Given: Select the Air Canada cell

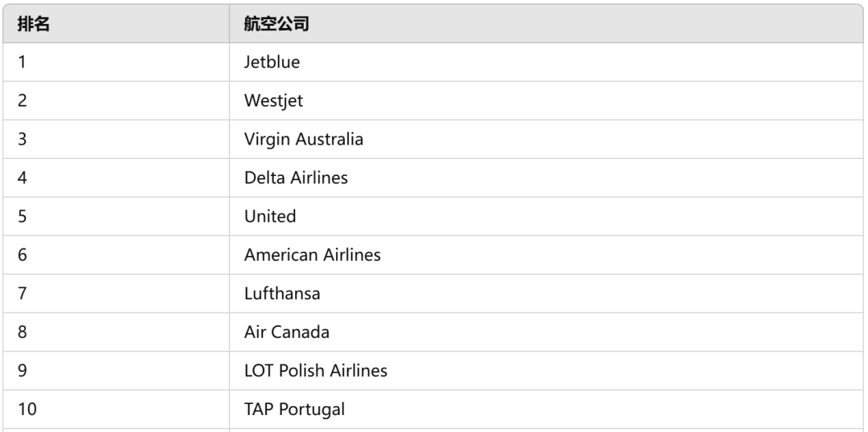Looking at the screenshot, I should (x=546, y=332).
